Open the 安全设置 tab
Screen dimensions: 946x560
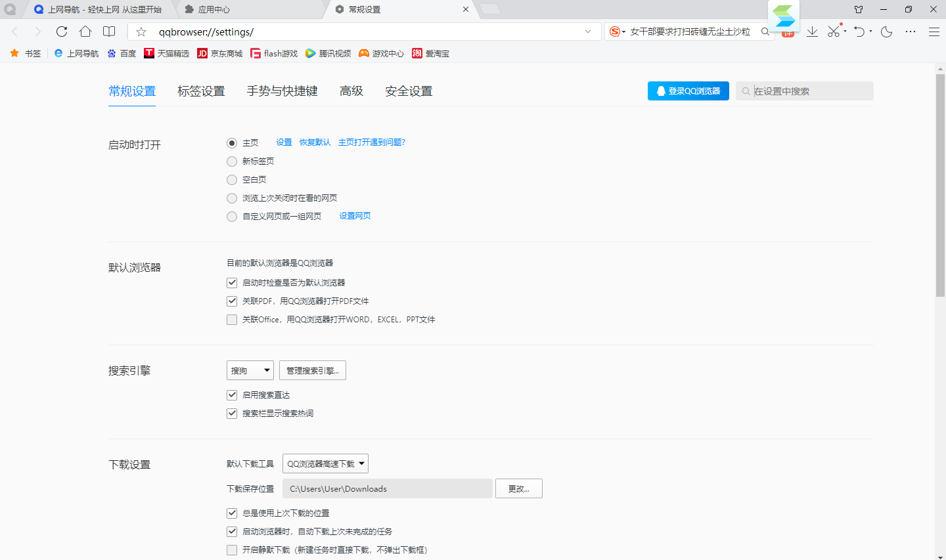409,91
